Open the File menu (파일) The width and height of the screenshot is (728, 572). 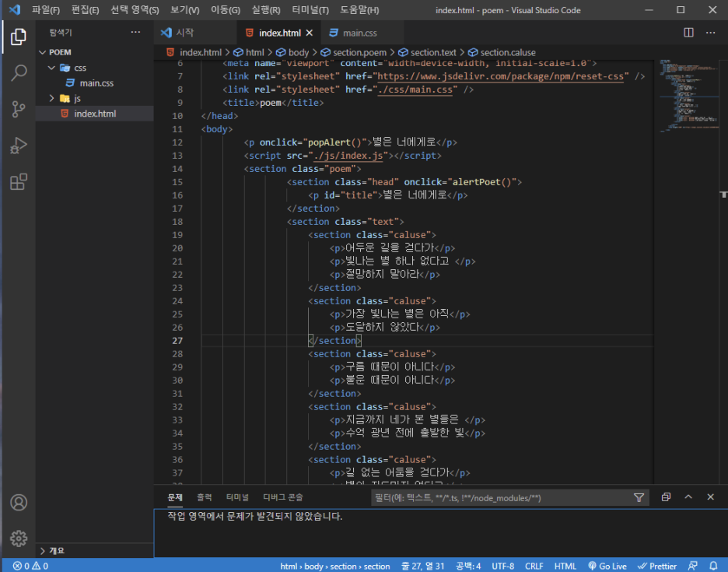coord(45,10)
